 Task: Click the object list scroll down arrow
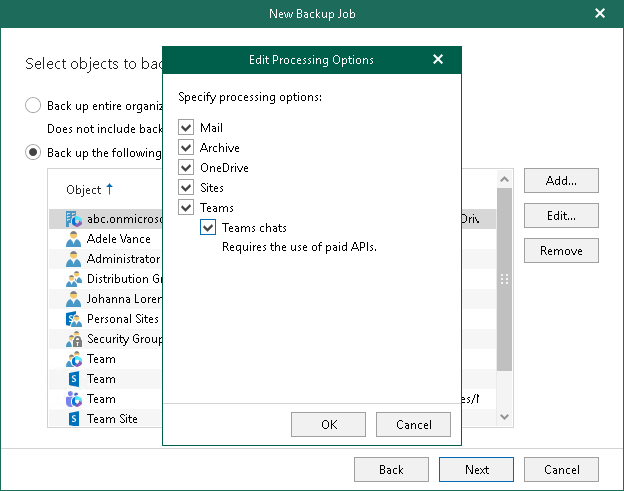504,417
